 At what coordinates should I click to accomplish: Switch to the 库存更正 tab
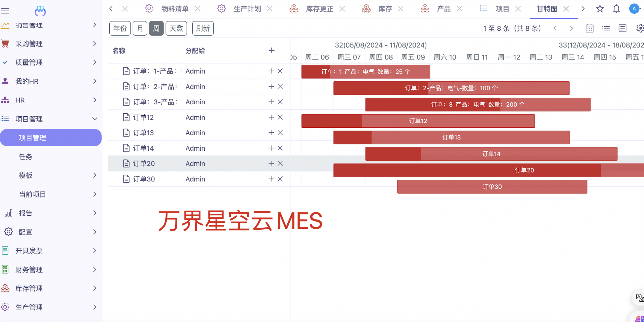(319, 9)
